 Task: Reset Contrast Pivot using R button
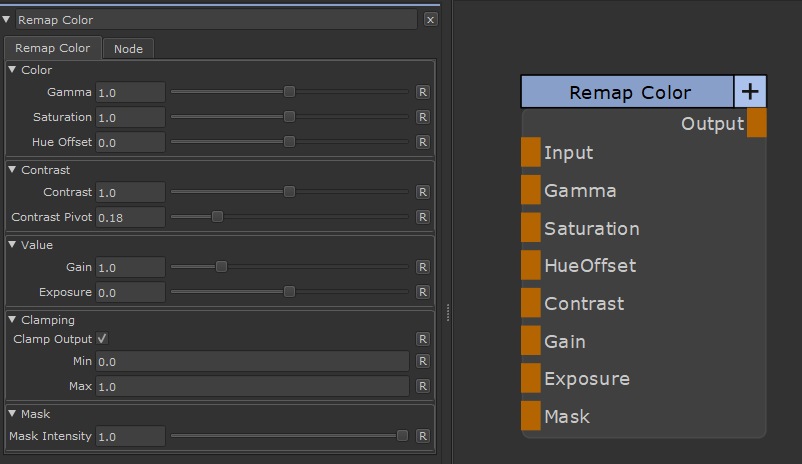click(x=423, y=217)
